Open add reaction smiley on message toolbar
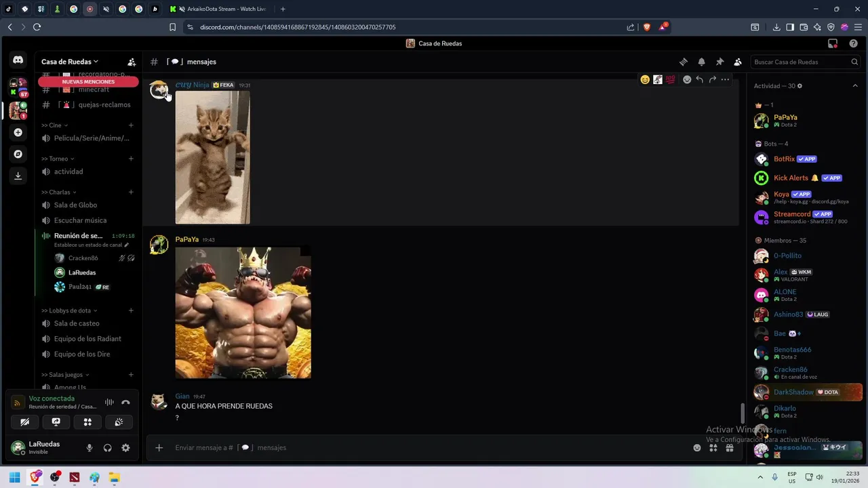Viewport: 868px width, 488px height. (x=687, y=79)
